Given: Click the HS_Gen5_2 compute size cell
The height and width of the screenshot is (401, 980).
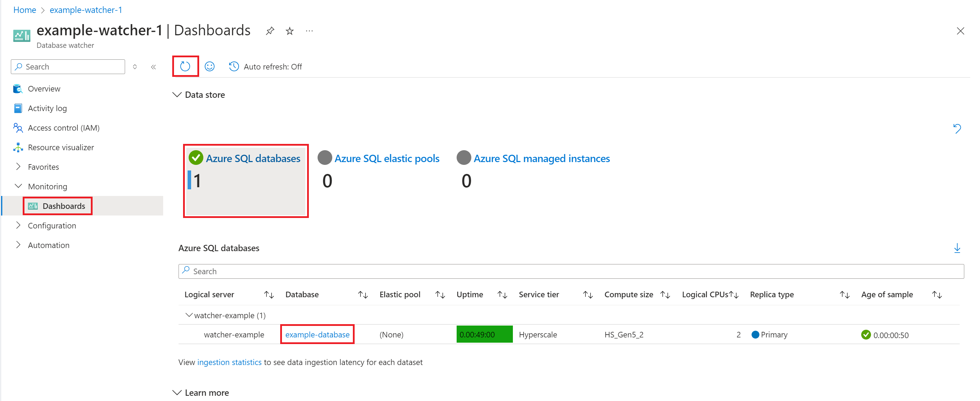Looking at the screenshot, I should 624,335.
